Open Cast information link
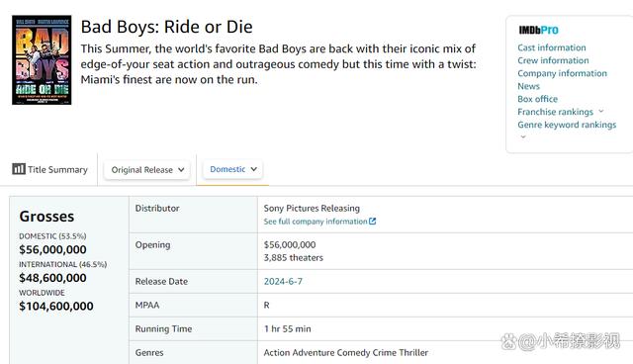The height and width of the screenshot is (364, 633). tap(552, 47)
